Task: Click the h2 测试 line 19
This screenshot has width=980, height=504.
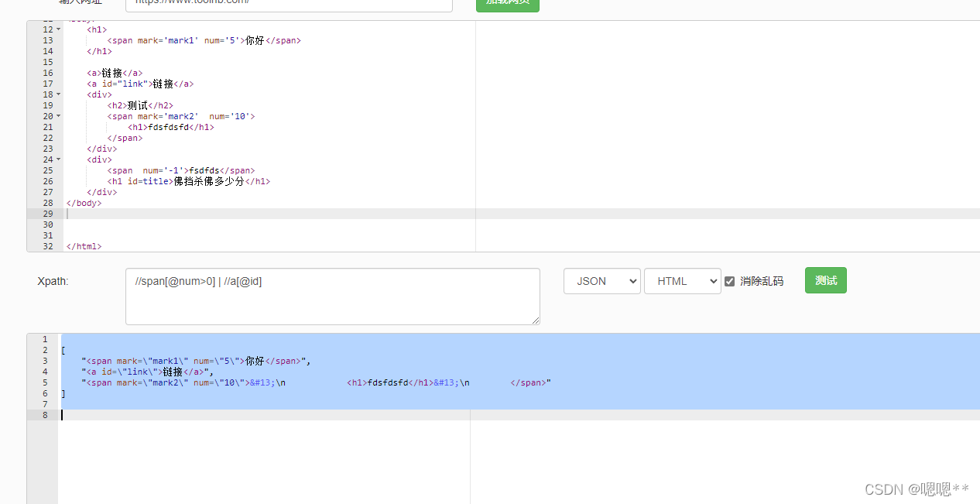Action: (140, 105)
